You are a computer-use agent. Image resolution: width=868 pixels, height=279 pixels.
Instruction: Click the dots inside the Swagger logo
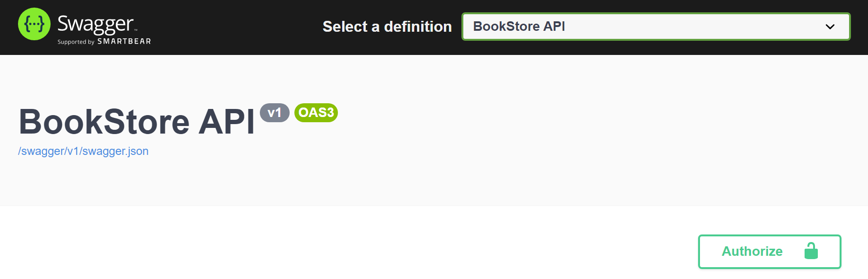[x=34, y=24]
